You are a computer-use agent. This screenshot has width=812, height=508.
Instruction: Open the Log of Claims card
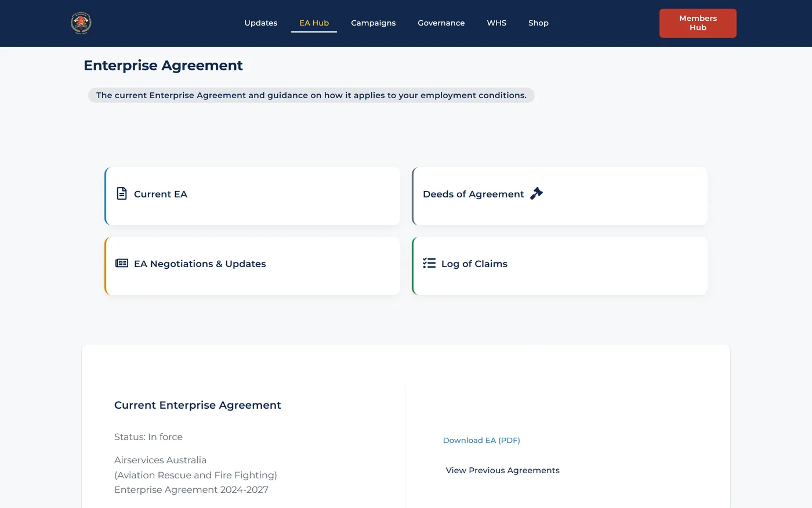[x=560, y=266]
